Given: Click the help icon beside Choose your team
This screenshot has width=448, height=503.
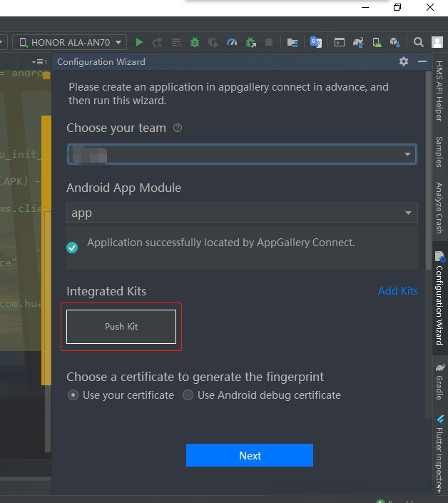Looking at the screenshot, I should tap(178, 128).
